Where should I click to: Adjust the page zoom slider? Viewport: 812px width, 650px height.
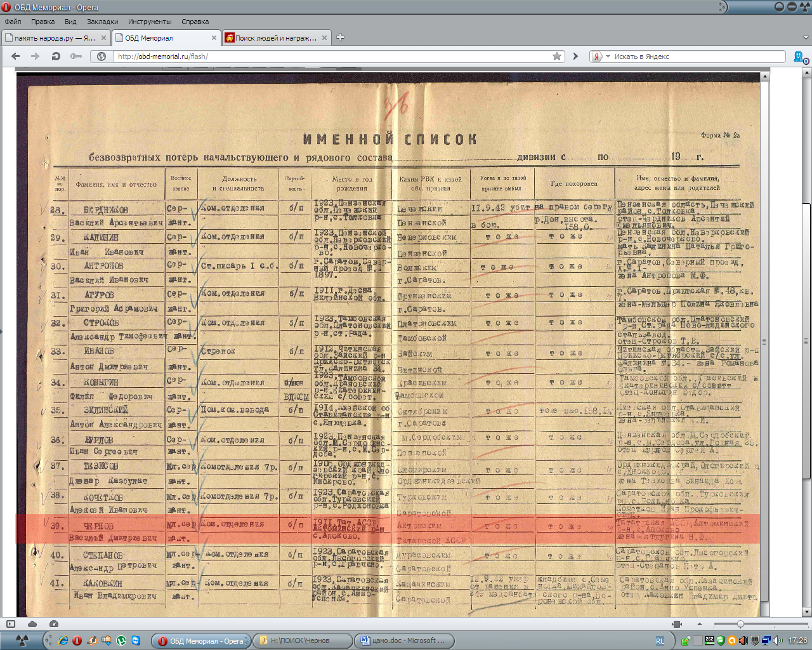tap(740, 624)
